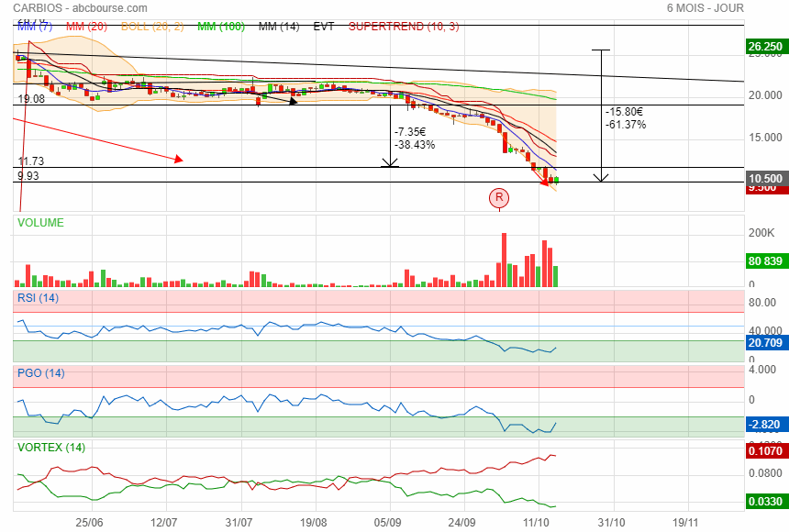
Task: Click the -38.43% measurement value
Action: [415, 145]
